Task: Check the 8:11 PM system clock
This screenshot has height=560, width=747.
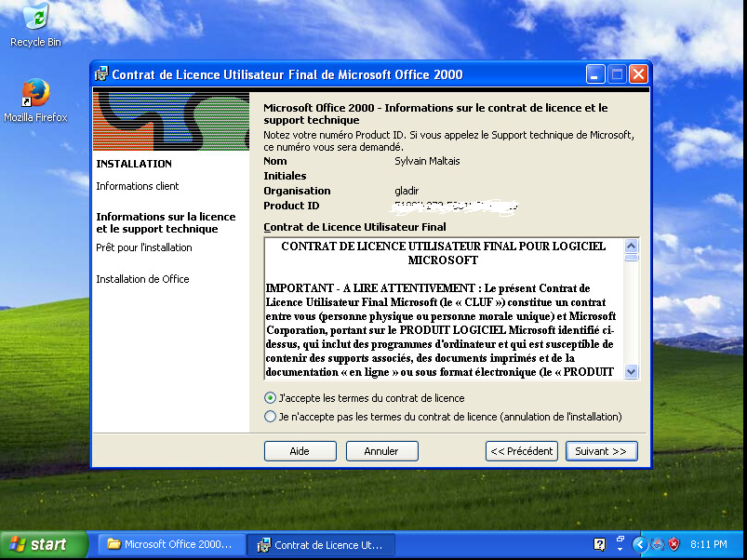Action: click(x=709, y=544)
